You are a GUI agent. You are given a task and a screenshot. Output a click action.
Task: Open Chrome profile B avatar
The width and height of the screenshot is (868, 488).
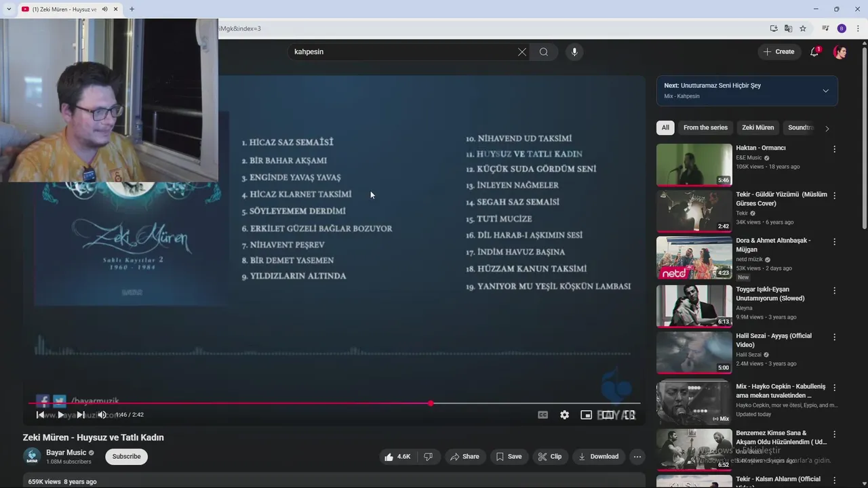point(842,28)
